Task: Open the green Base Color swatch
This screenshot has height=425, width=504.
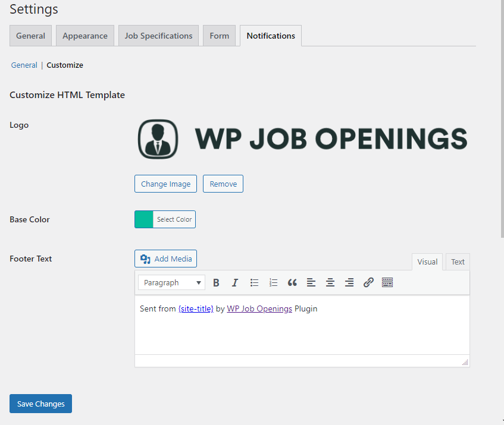Action: 144,219
